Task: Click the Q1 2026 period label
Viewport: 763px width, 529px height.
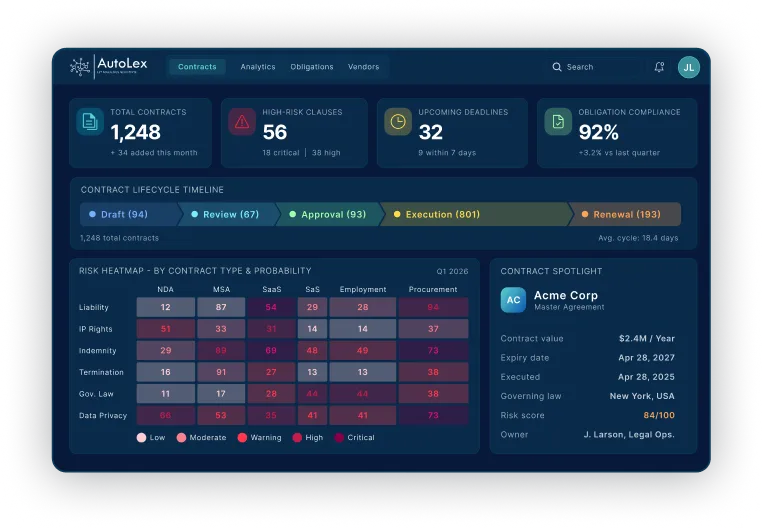Action: coord(452,272)
